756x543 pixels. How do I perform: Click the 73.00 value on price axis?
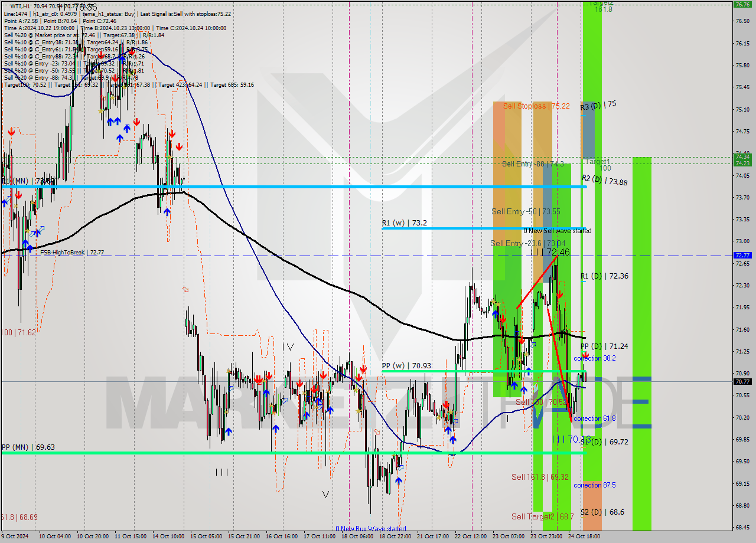742,241
